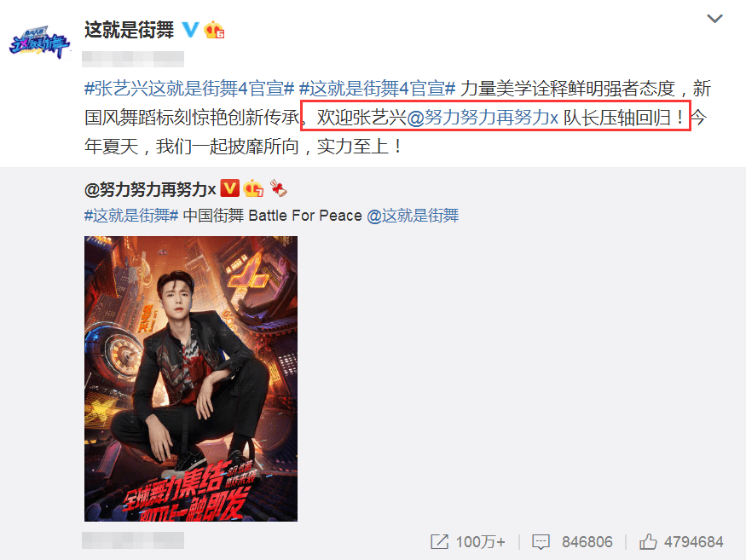Click the comment bubble icon

point(541,542)
